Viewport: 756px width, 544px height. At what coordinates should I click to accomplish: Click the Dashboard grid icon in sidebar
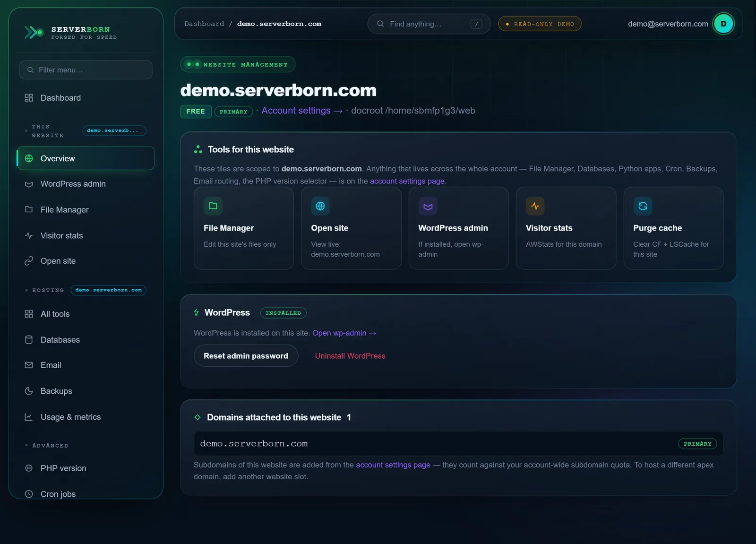pos(29,98)
